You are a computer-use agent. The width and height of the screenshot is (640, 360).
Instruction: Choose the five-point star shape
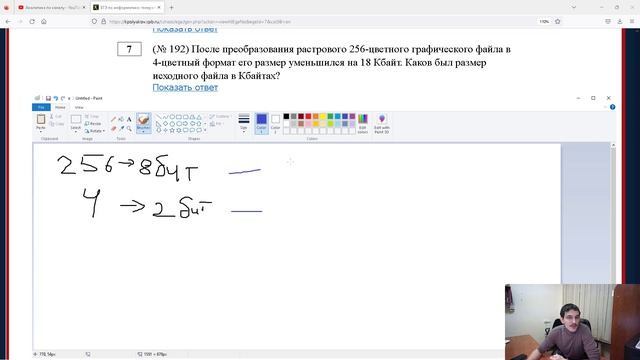click(172, 130)
